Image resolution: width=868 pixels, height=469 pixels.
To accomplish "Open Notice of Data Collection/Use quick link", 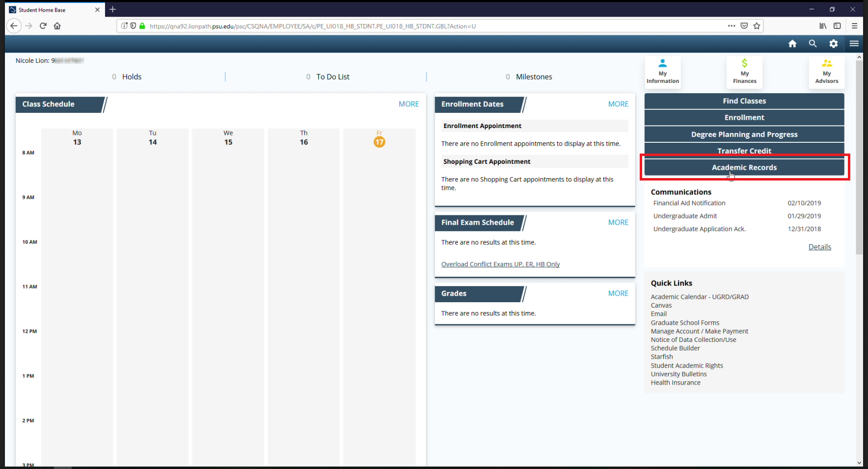I will (x=694, y=340).
